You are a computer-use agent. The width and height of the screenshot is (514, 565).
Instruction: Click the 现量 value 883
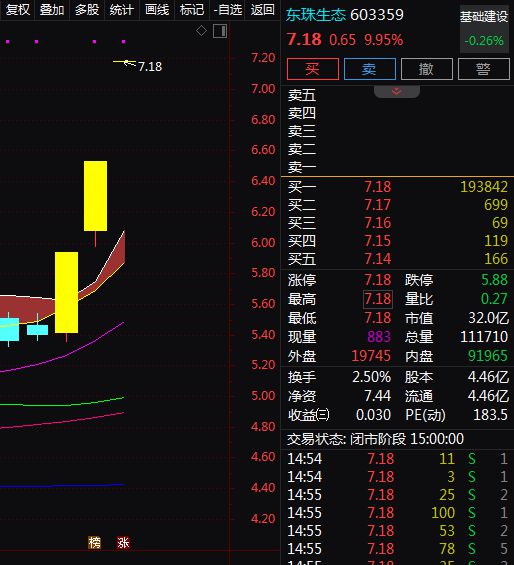click(x=379, y=337)
